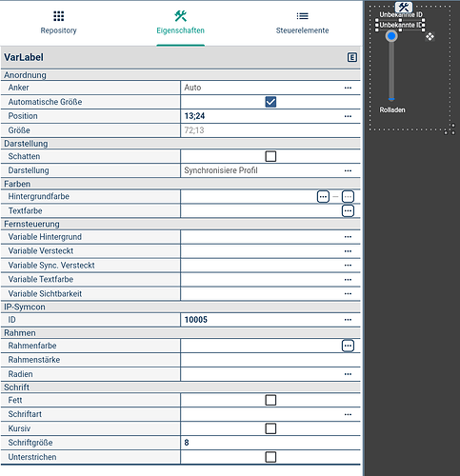Click the Anker value Auto
The image size is (460, 476).
point(192,88)
